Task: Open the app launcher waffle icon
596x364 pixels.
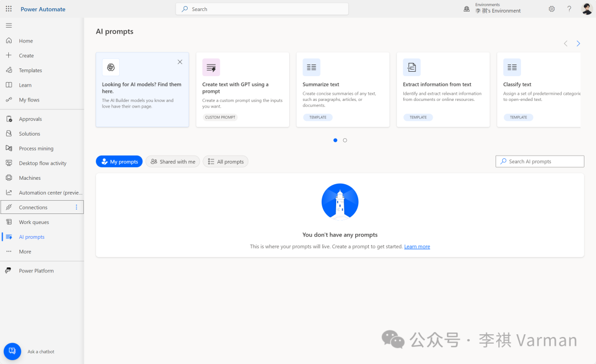Action: click(x=9, y=9)
